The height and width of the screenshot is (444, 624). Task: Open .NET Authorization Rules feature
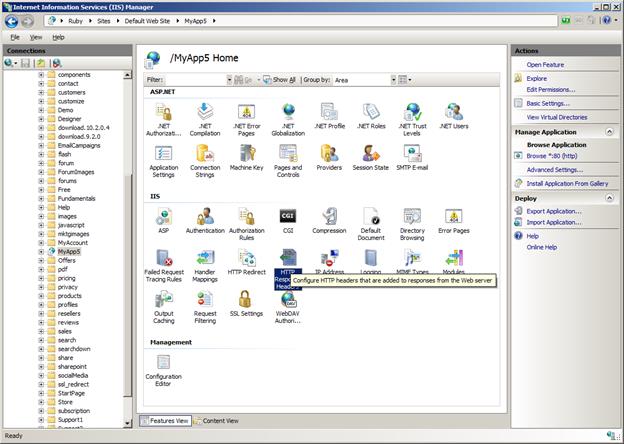point(164,119)
